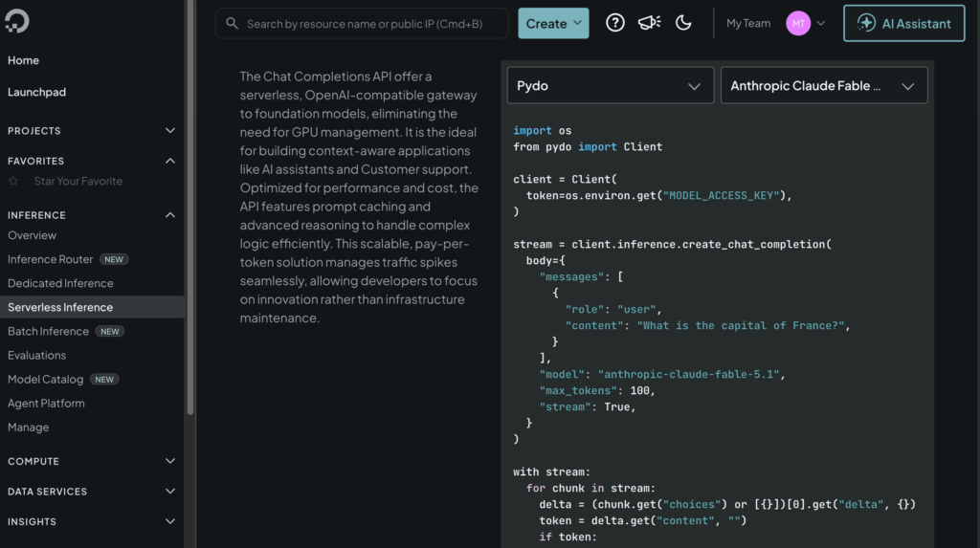Expand the My Team account chevron
This screenshot has height=548, width=980.
tap(821, 23)
